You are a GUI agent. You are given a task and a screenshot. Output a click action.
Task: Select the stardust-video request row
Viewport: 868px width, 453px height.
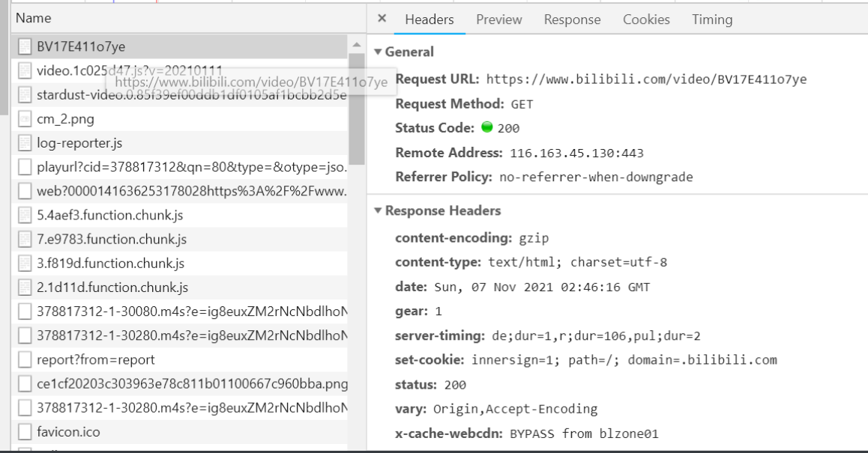coord(179,94)
